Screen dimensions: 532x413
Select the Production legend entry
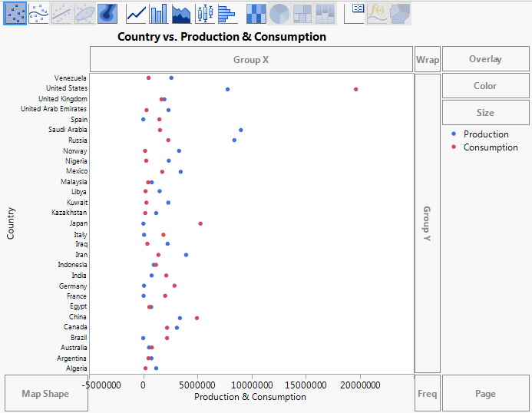point(486,134)
